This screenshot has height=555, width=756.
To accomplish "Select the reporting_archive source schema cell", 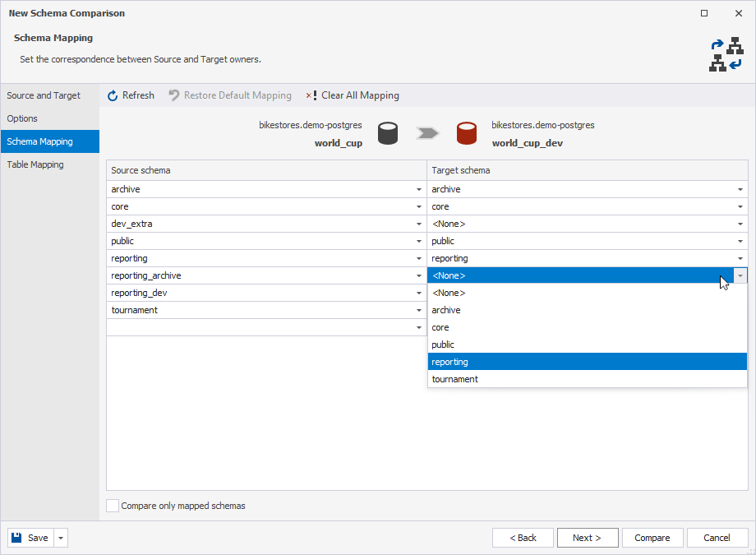I will pyautogui.click(x=266, y=276).
